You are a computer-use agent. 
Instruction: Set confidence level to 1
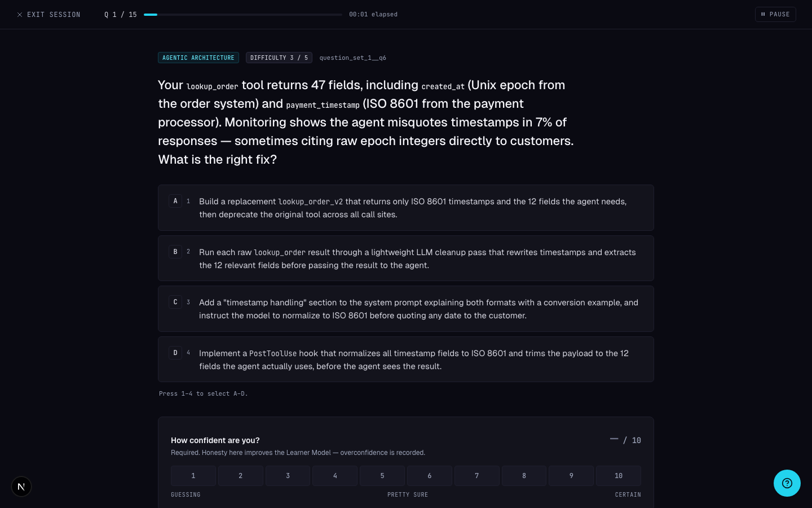(x=193, y=476)
